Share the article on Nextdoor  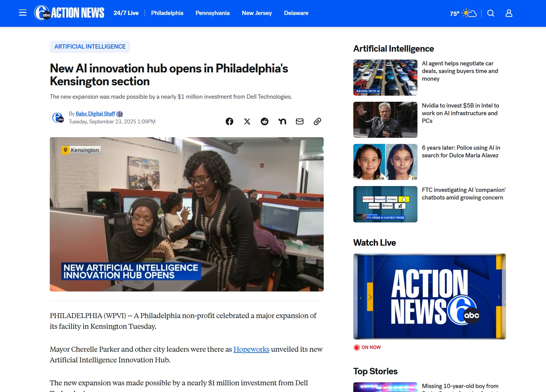pyautogui.click(x=282, y=121)
